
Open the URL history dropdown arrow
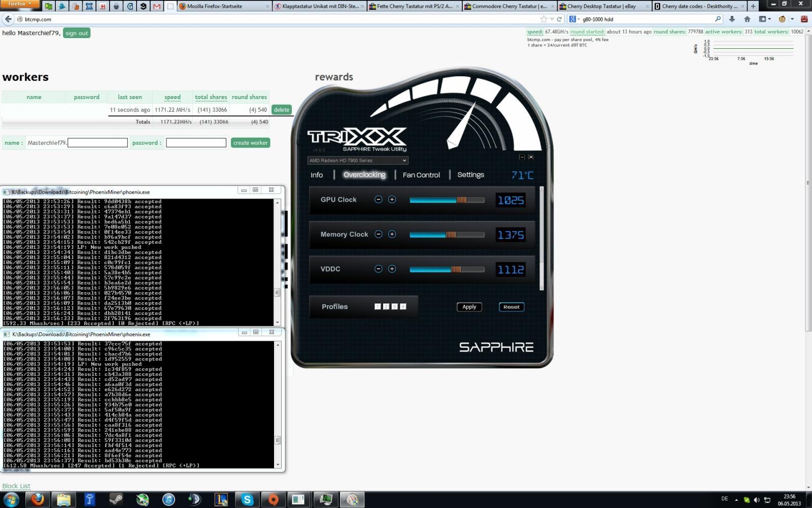point(552,19)
